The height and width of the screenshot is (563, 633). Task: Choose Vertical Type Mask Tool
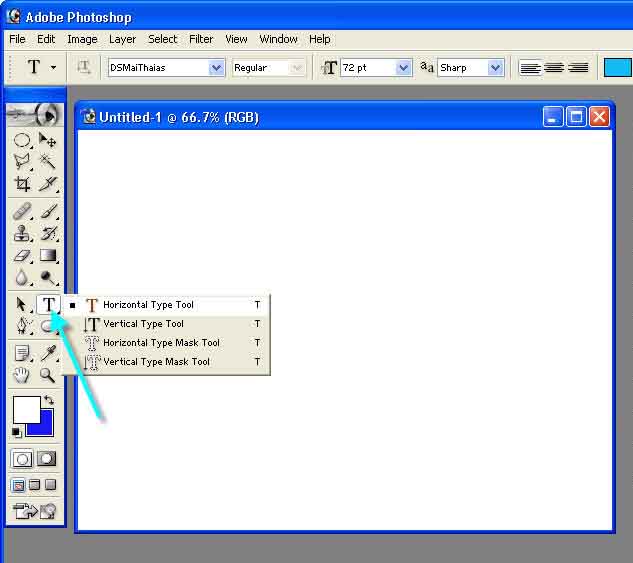click(x=167, y=362)
